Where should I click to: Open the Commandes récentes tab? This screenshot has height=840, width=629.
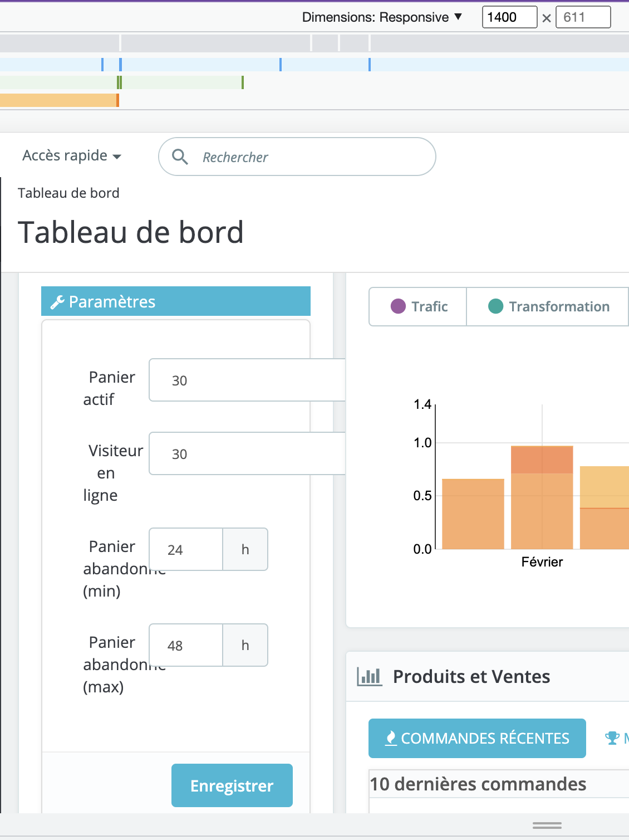pos(477,738)
